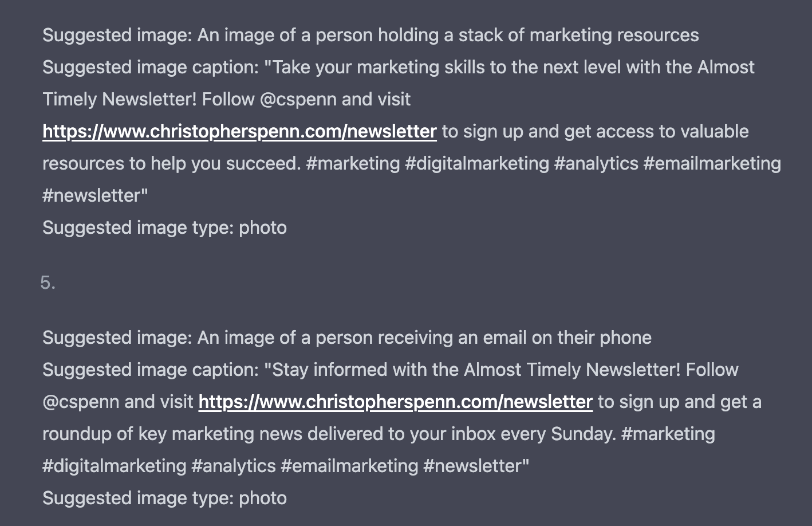This screenshot has height=526, width=812.
Task: Click #marketing after 'help you succeed.'
Action: coord(353,164)
